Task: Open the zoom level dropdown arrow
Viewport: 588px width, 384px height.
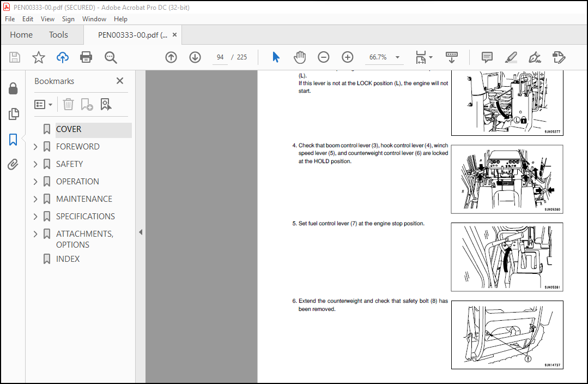Action: 397,57
